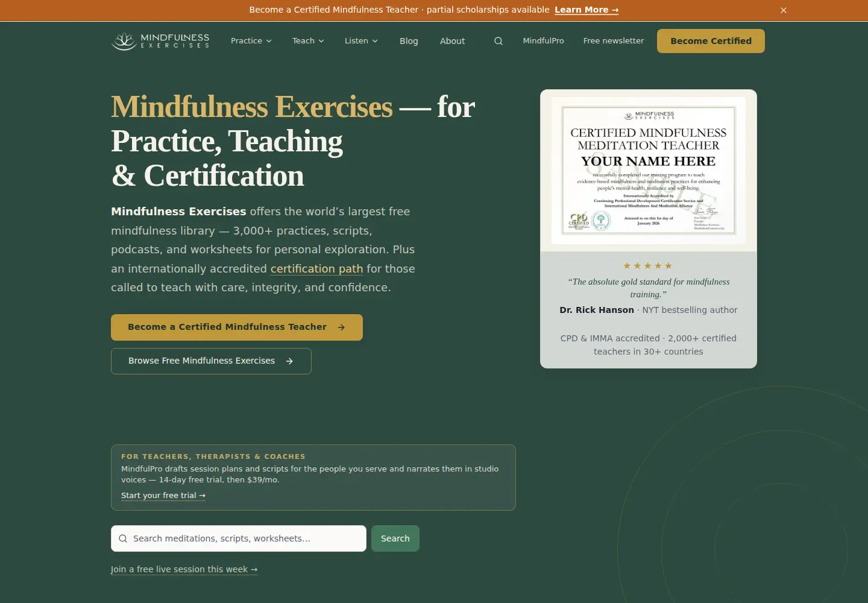Focus the search meditations input field

[239, 538]
